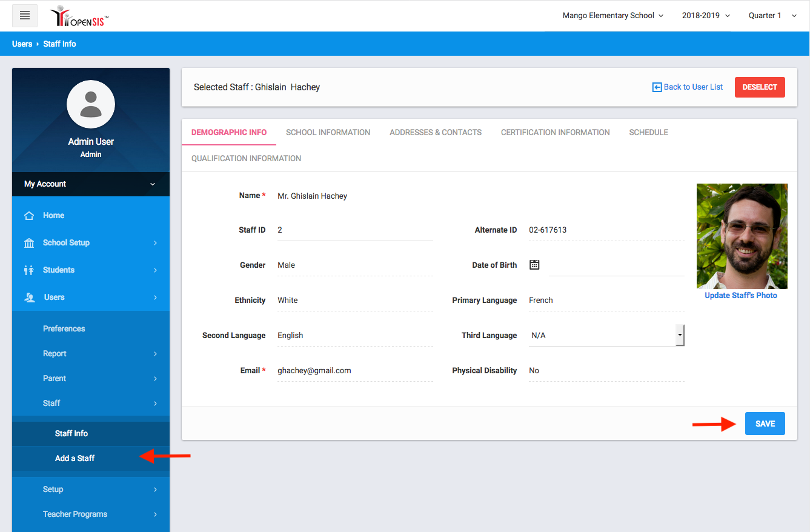Click the Update Staff's Photo link
Screen dimensions: 810x532
tap(740, 296)
